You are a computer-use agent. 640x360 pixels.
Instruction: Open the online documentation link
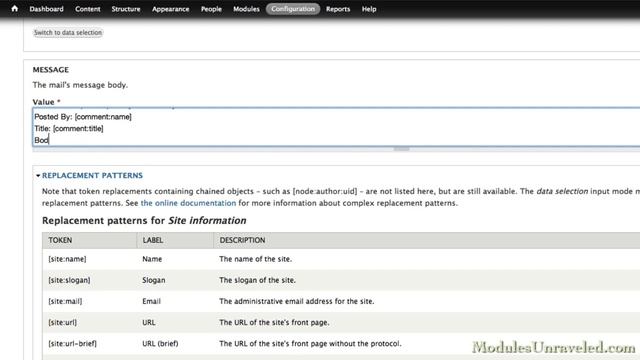click(x=188, y=203)
